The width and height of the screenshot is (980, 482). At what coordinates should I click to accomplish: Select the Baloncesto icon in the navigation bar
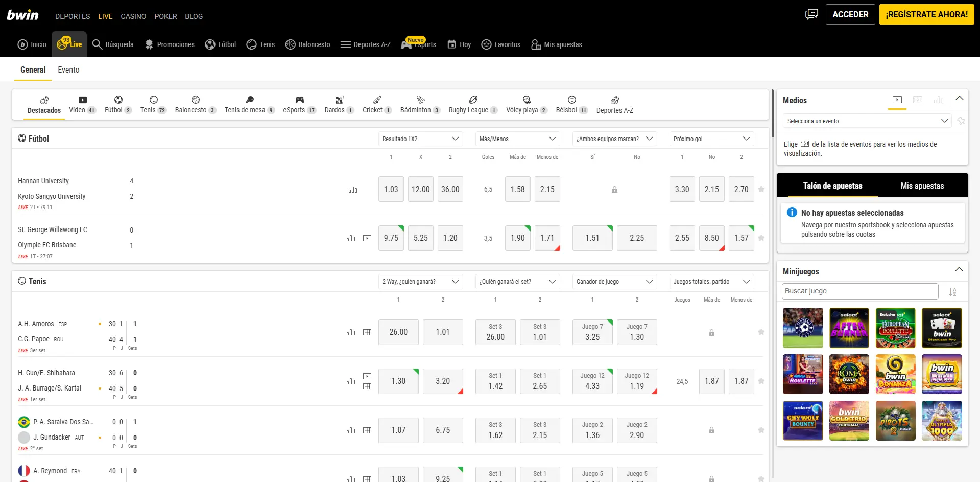pos(290,44)
